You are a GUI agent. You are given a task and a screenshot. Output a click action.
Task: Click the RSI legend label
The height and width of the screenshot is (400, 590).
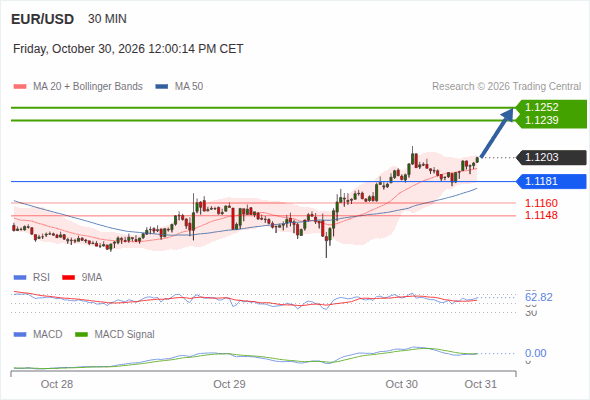41,278
